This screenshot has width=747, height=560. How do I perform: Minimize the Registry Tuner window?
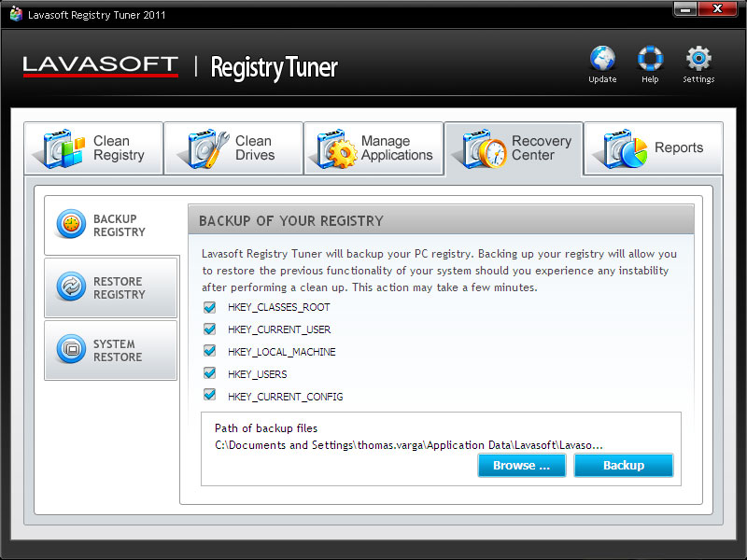(x=685, y=9)
